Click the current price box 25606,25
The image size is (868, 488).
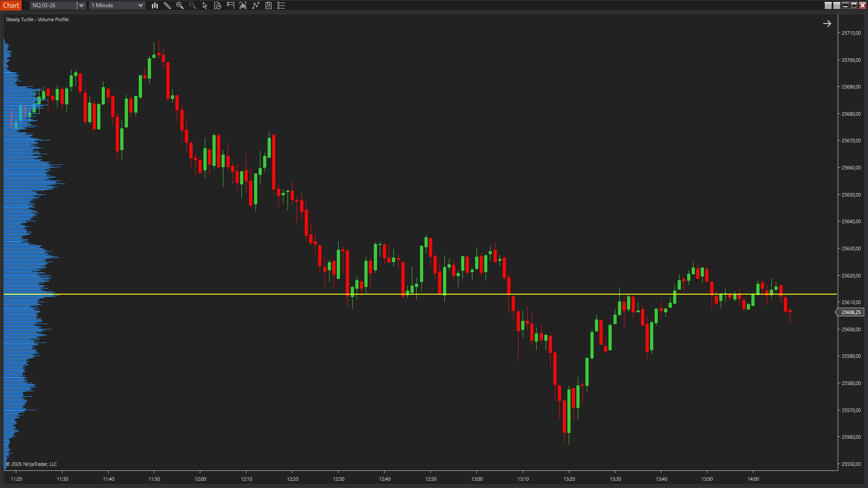point(851,312)
